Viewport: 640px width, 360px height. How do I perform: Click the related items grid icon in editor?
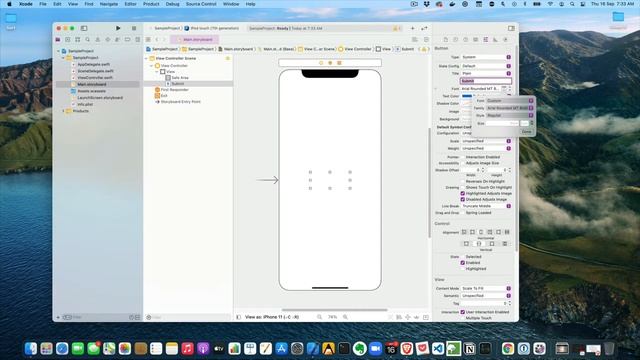point(148,40)
